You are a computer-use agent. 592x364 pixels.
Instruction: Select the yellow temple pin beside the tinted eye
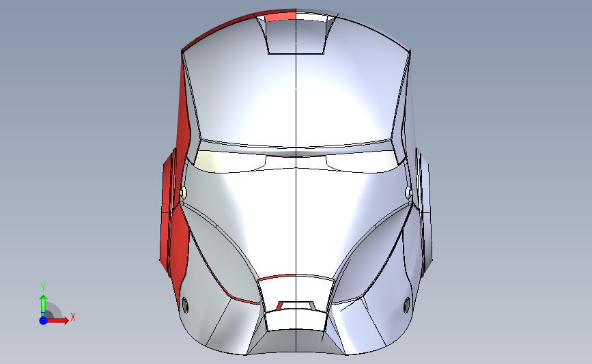tap(183, 193)
